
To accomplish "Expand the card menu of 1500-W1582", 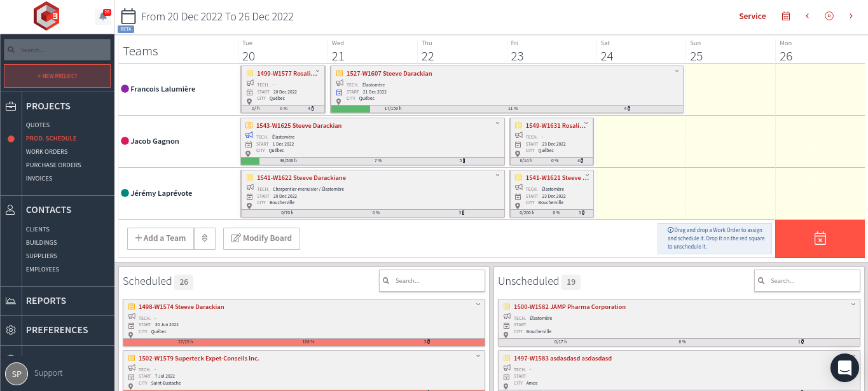I will 853,305.
